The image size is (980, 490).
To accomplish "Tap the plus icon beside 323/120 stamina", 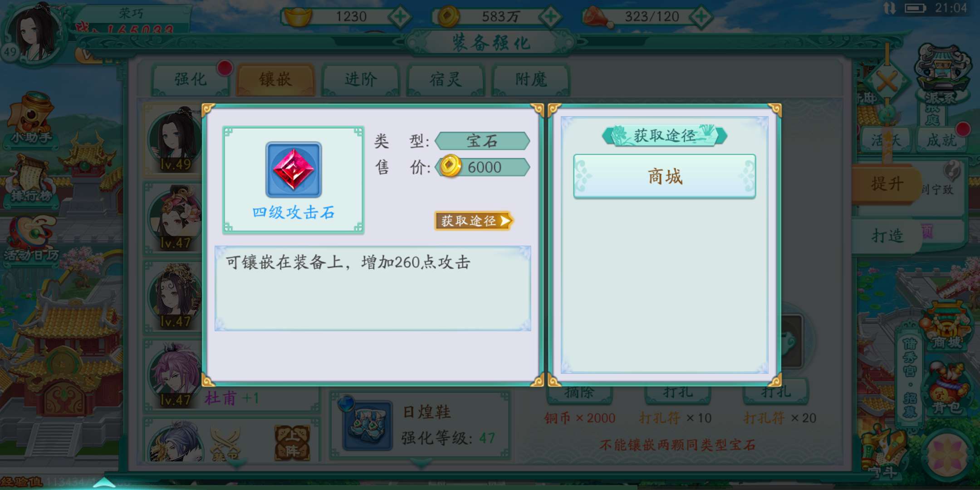I will (x=701, y=17).
